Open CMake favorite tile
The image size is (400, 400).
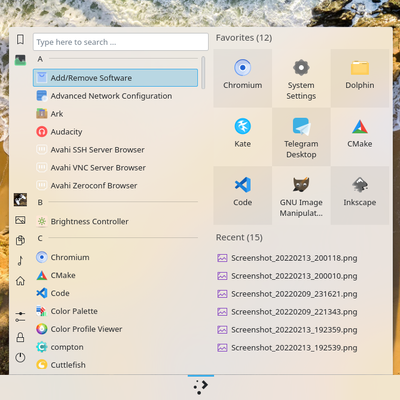click(x=360, y=137)
